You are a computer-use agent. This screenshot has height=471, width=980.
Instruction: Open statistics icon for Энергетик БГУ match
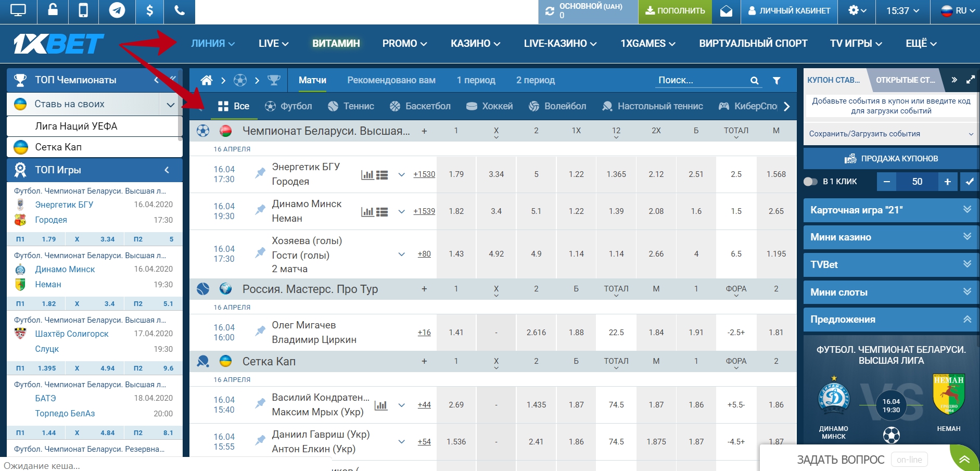tap(367, 175)
